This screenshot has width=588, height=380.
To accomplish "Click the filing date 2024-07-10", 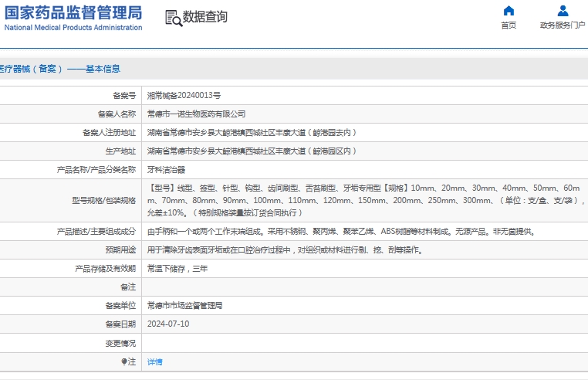I will [168, 324].
